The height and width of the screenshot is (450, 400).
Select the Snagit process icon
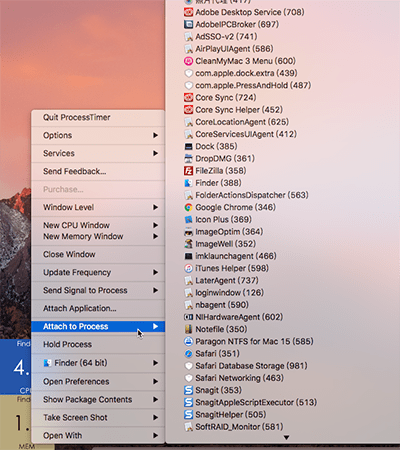[188, 390]
